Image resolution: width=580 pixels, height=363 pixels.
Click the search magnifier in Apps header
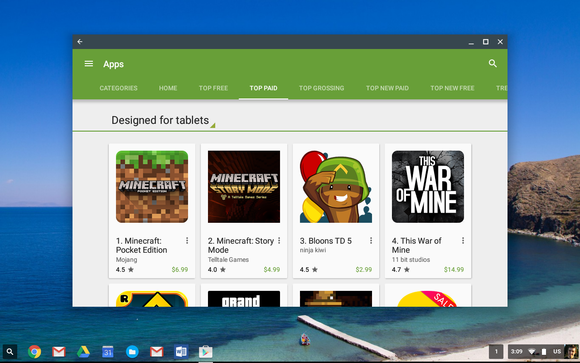[x=492, y=63]
